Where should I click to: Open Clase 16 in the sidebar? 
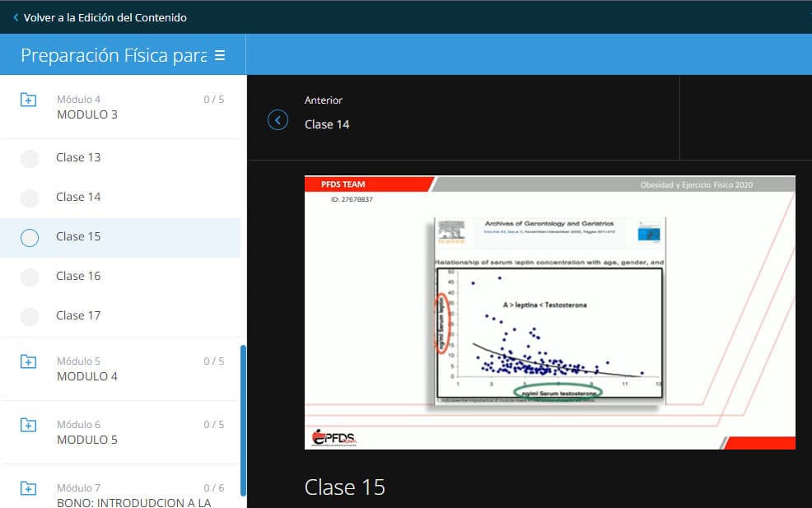tap(78, 276)
